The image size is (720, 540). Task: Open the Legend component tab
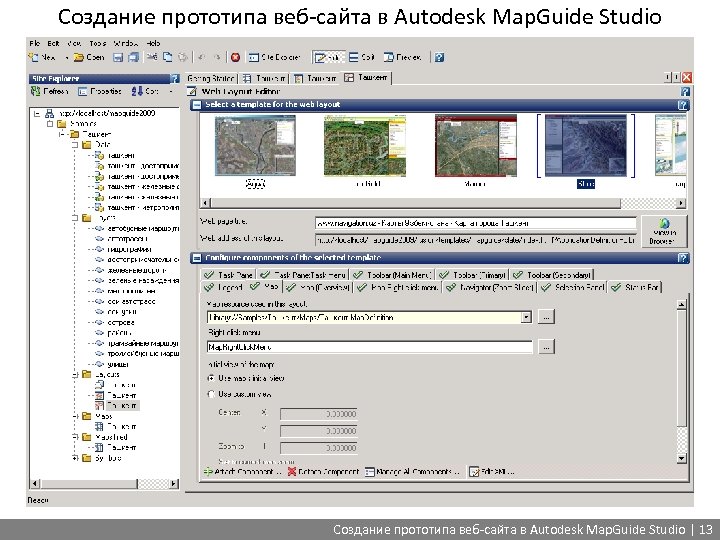(x=223, y=287)
